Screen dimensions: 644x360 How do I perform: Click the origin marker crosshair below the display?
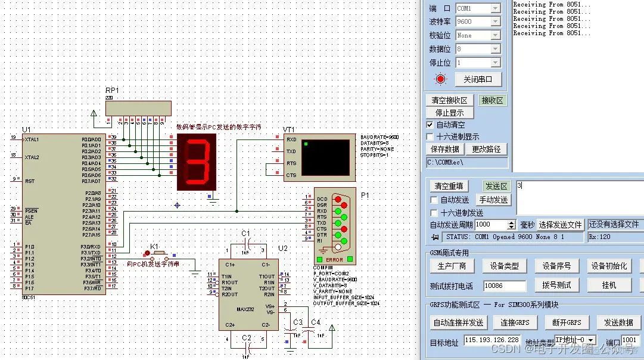pyautogui.click(x=177, y=205)
